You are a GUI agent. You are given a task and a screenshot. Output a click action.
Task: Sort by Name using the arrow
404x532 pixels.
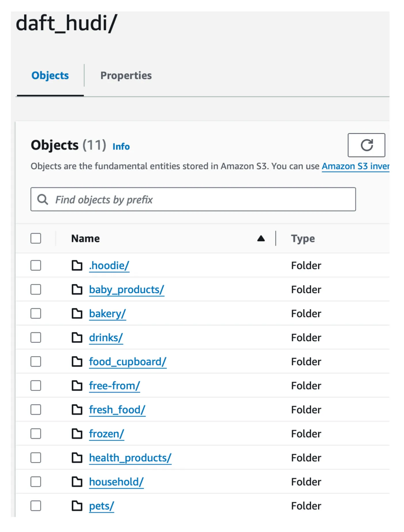click(x=261, y=238)
